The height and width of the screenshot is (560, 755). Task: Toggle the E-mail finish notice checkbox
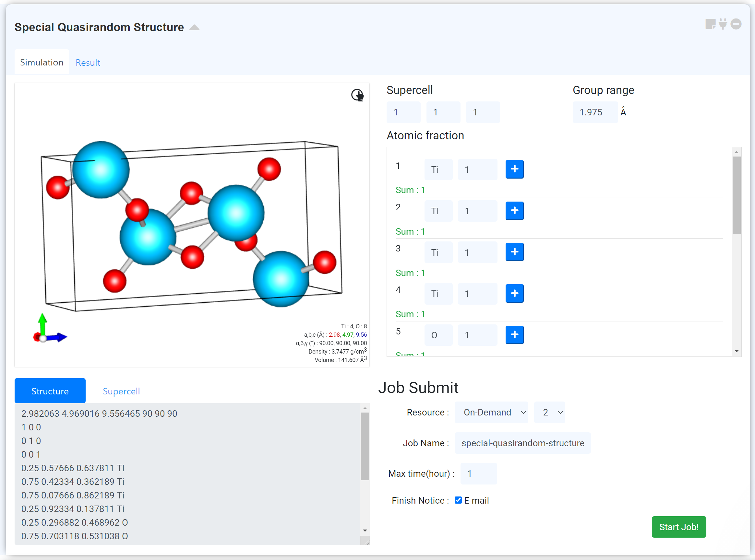[458, 500]
